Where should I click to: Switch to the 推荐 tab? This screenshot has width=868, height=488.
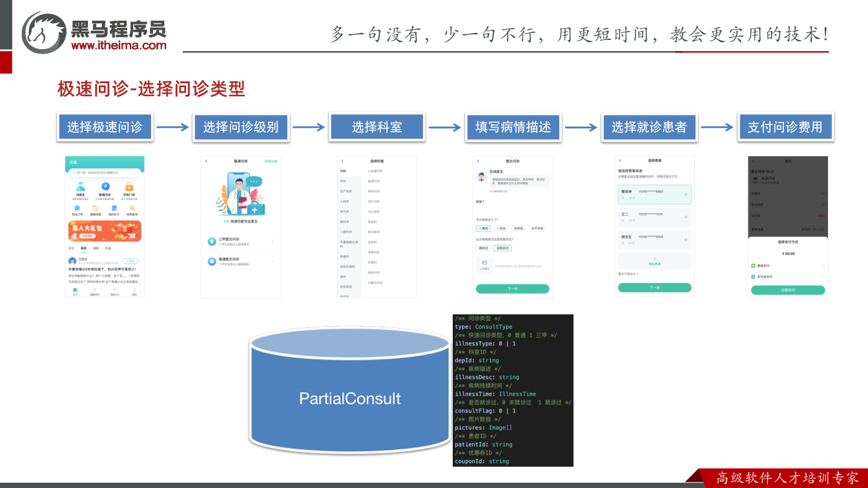(x=83, y=249)
